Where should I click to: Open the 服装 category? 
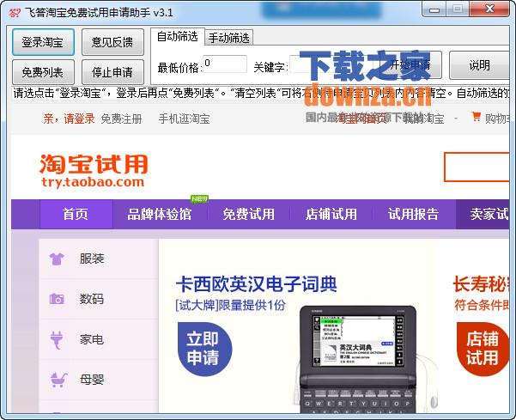(x=92, y=259)
